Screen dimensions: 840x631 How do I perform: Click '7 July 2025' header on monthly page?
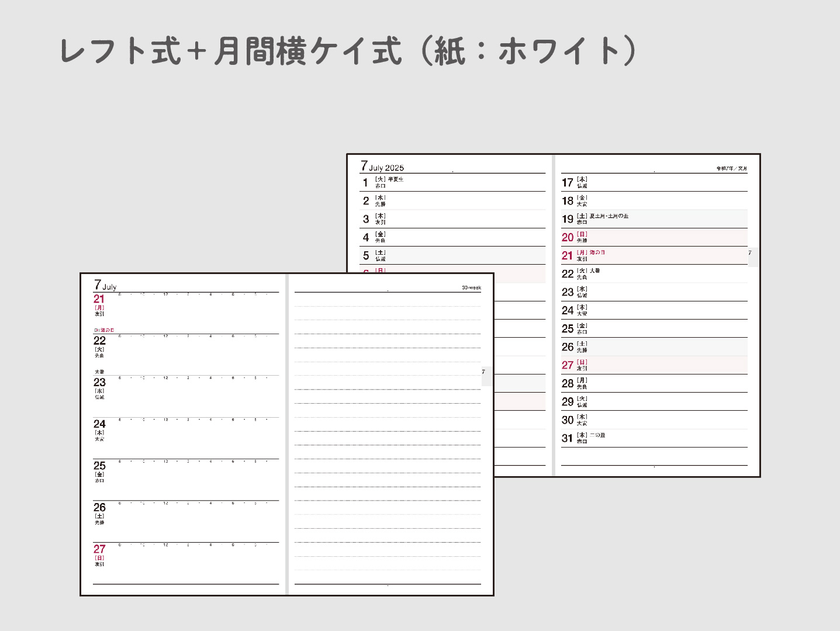[x=382, y=166]
